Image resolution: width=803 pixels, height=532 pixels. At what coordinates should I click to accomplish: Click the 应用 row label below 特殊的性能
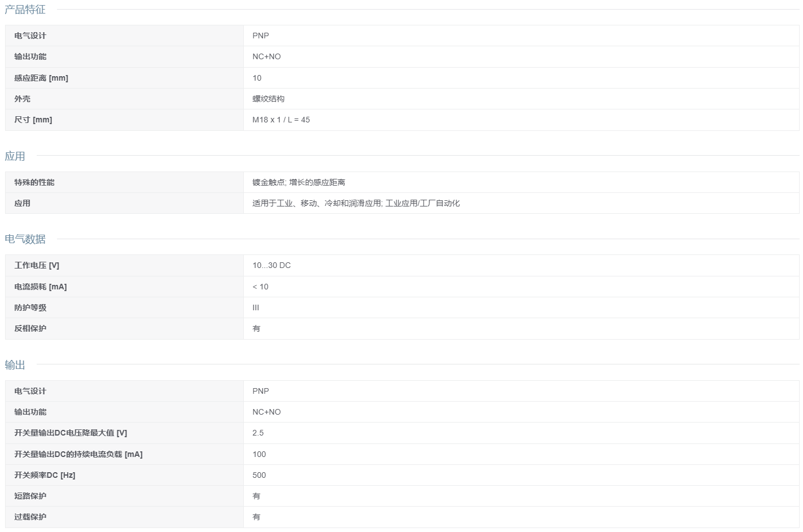click(x=23, y=203)
